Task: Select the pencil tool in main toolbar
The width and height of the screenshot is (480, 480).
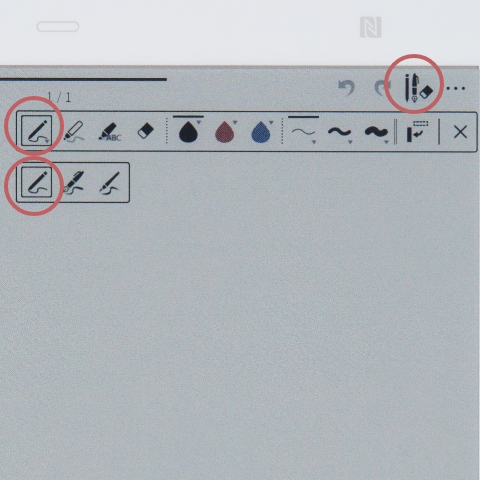Action: tap(37, 131)
